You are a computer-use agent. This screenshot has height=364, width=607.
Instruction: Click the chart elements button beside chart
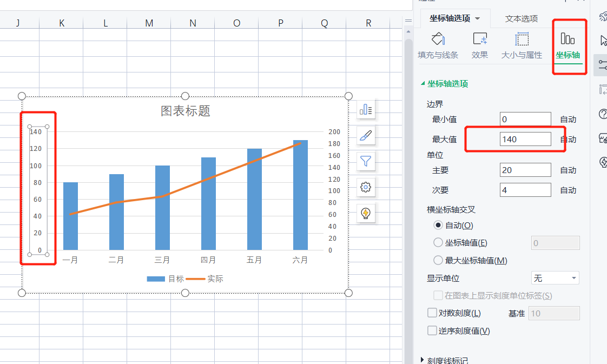pos(366,110)
